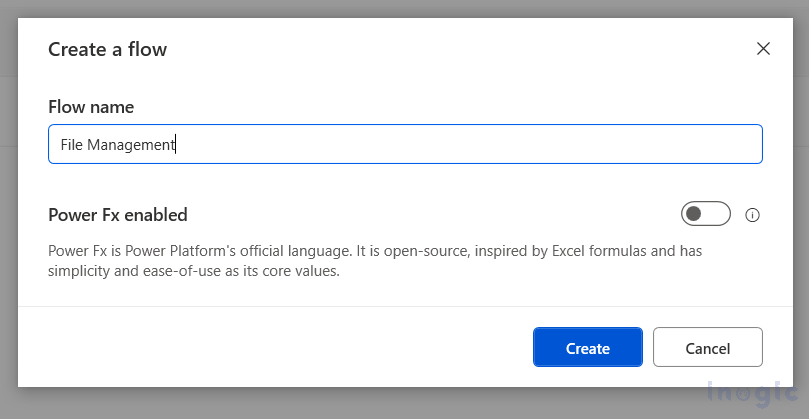Click the 'Flow name' label

[91, 107]
